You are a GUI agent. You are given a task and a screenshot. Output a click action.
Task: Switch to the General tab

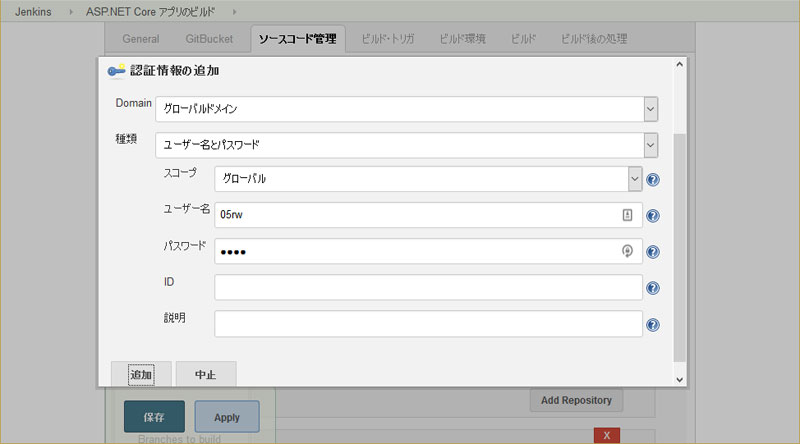coord(141,39)
